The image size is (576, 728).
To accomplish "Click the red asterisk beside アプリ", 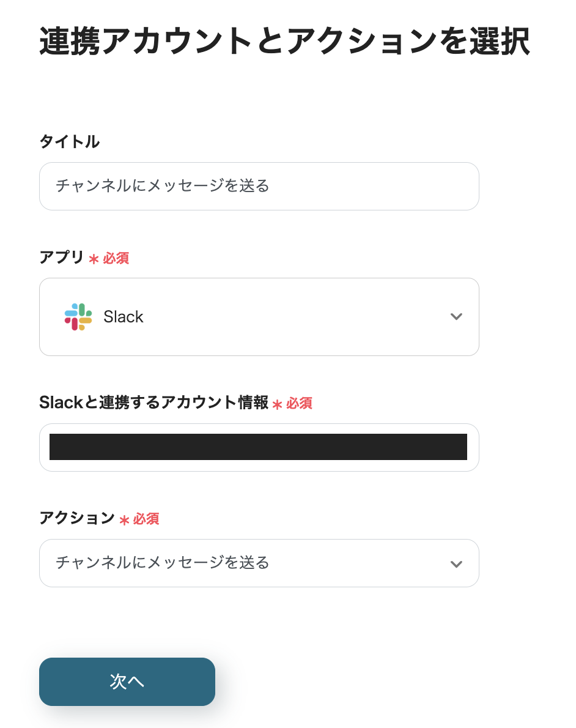I will pyautogui.click(x=94, y=259).
